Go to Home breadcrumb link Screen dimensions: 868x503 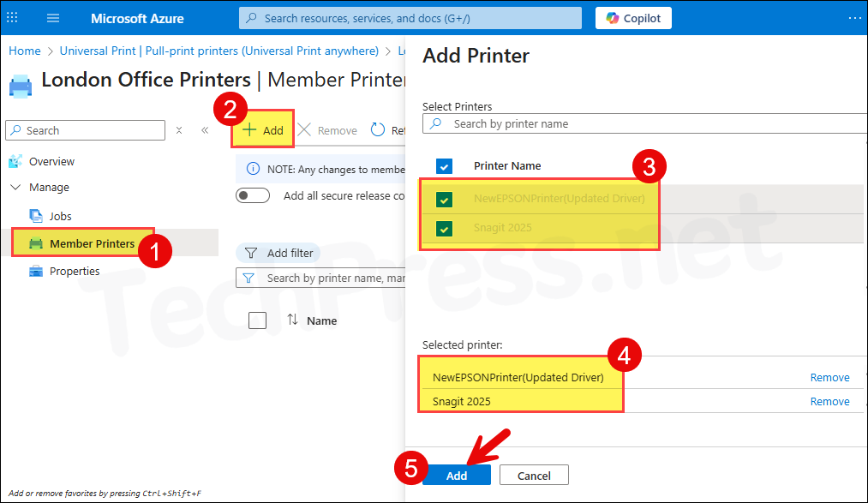24,51
